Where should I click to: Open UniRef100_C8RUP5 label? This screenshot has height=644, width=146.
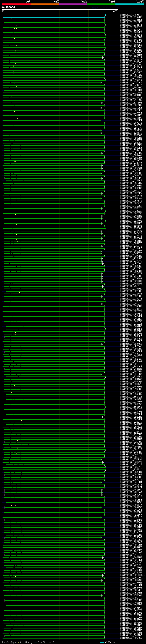131,337
